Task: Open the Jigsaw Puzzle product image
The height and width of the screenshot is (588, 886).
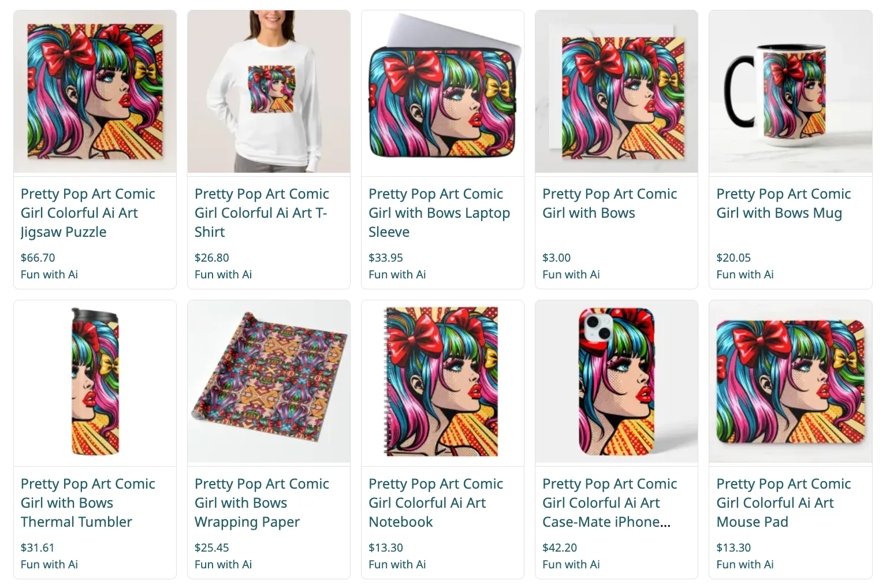Action: (95, 92)
